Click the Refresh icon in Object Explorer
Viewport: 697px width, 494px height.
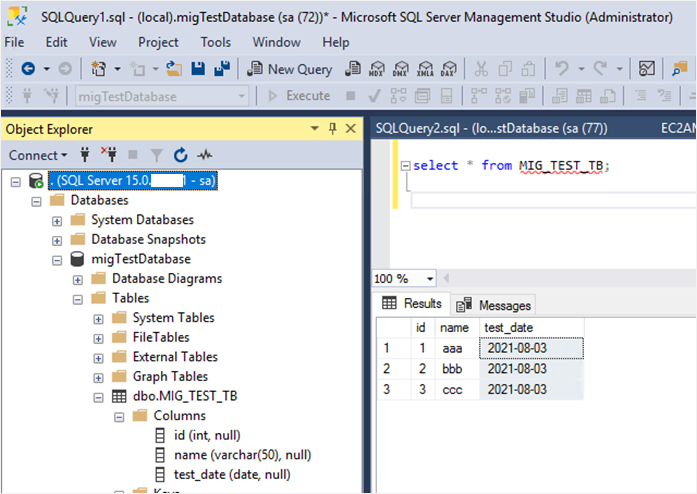180,155
